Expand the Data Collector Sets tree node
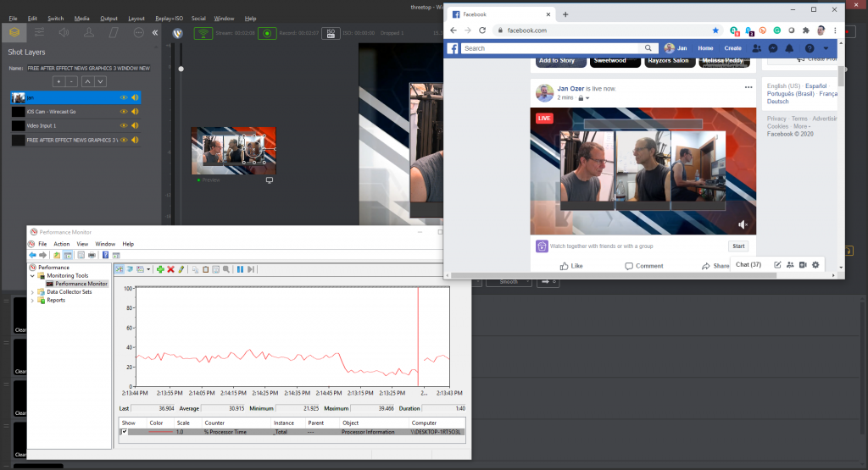868x470 pixels. coord(33,292)
